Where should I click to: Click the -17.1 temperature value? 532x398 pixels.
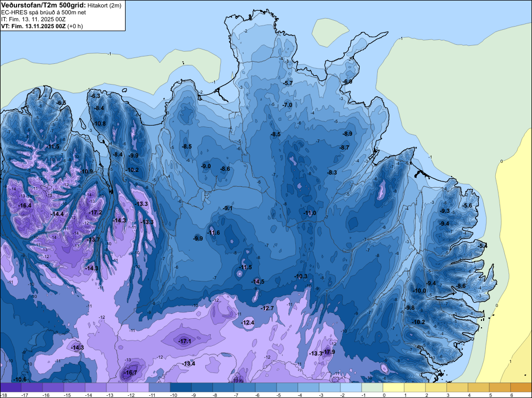coord(185,341)
